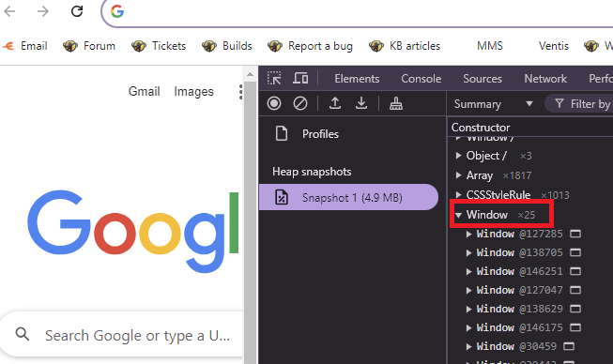This screenshot has height=364, width=613.
Task: Expand Window @30459 row
Action: coord(468,346)
